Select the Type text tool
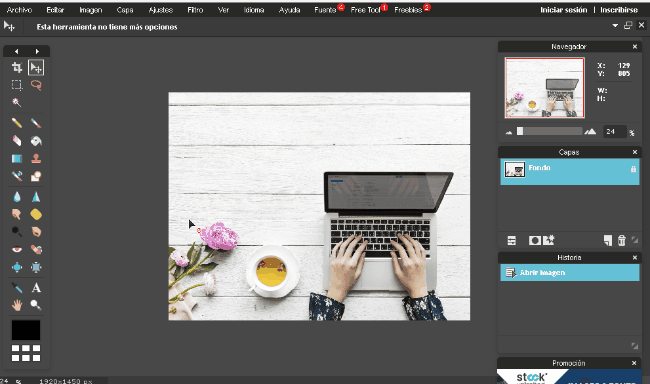The width and height of the screenshot is (650, 384). [36, 287]
